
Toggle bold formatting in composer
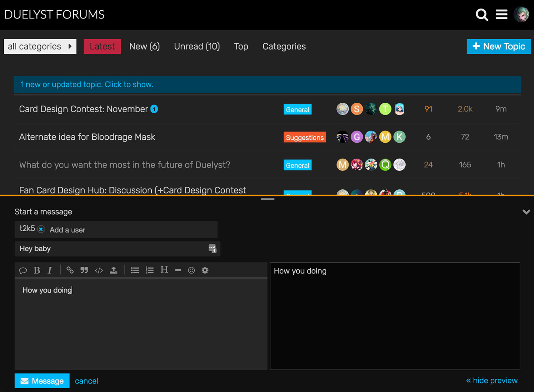click(x=37, y=270)
